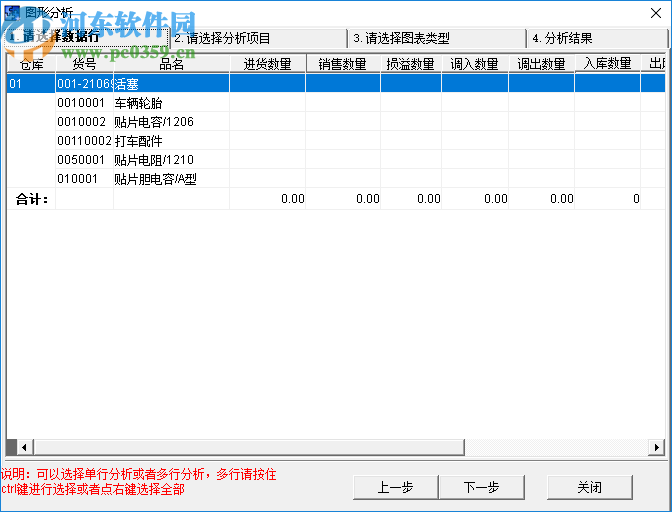Click warehouse cell 01
Viewport: 672px width, 512px height.
click(x=31, y=84)
